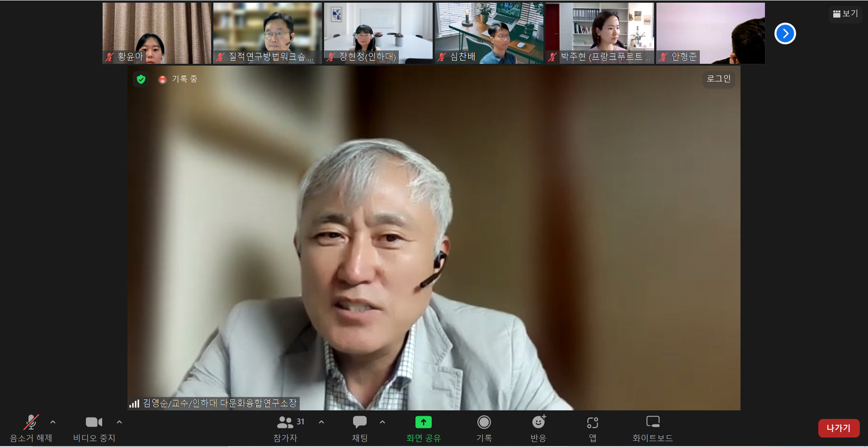Stop video with 비디오 중지 camera icon

coord(94,428)
